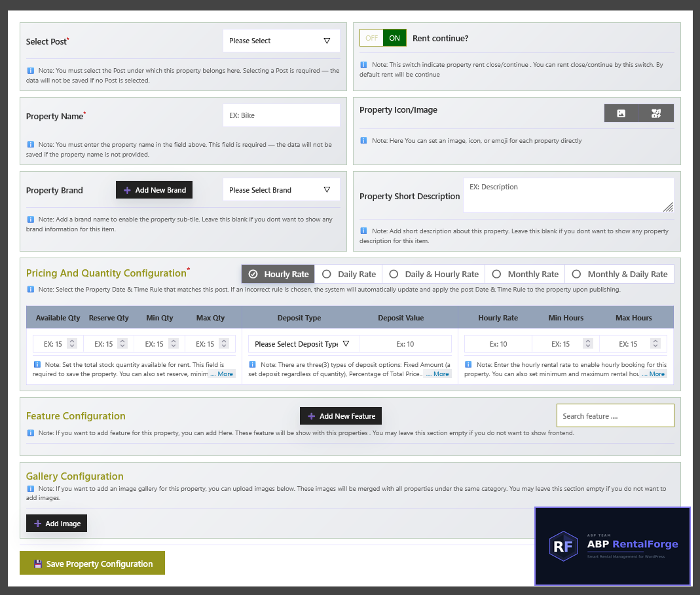Click the Search feature input box
This screenshot has width=700, height=595.
[x=615, y=416]
